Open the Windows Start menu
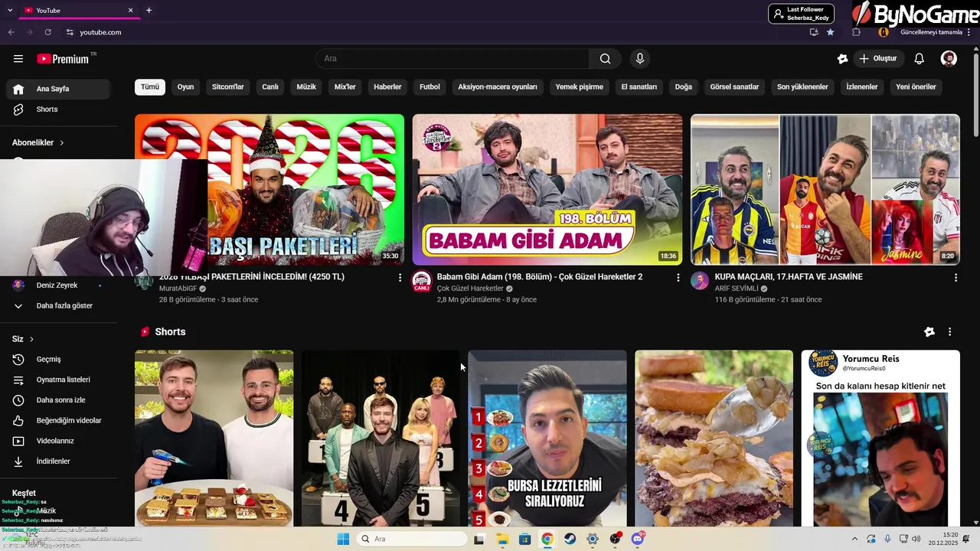This screenshot has width=980, height=551. coord(344,539)
